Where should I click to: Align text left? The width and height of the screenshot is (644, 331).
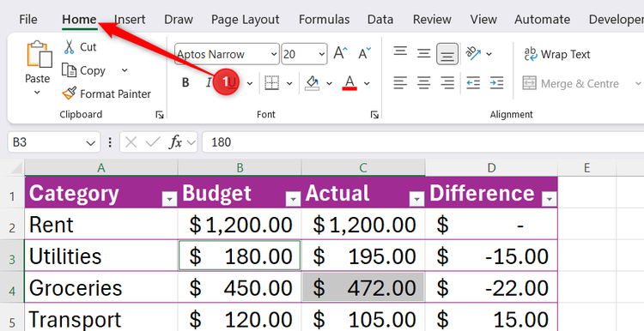coord(400,83)
